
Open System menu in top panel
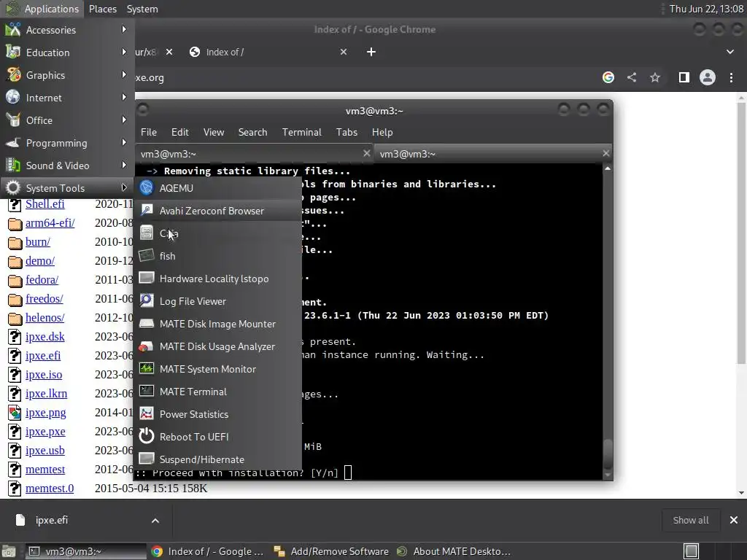click(x=142, y=9)
